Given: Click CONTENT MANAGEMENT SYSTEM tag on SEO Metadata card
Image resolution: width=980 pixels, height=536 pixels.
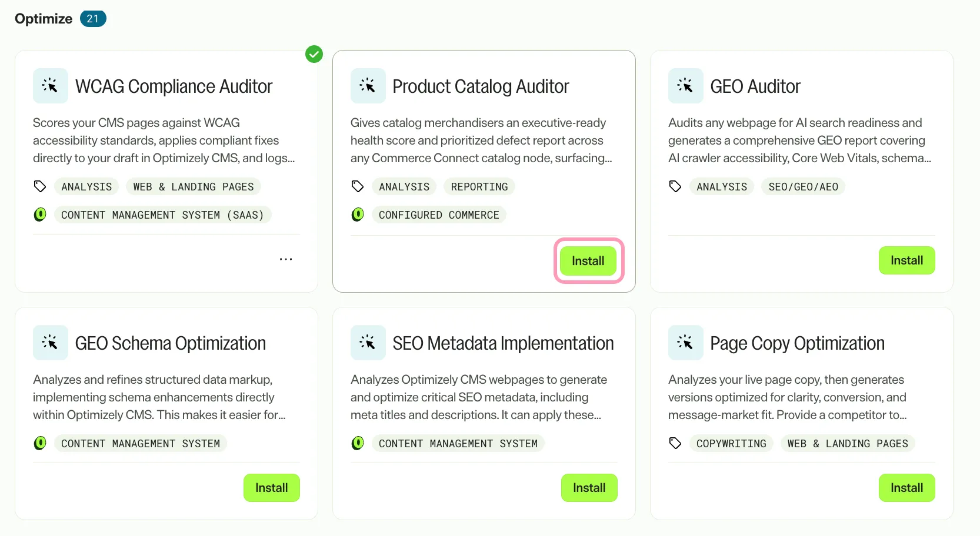Looking at the screenshot, I should 458,443.
